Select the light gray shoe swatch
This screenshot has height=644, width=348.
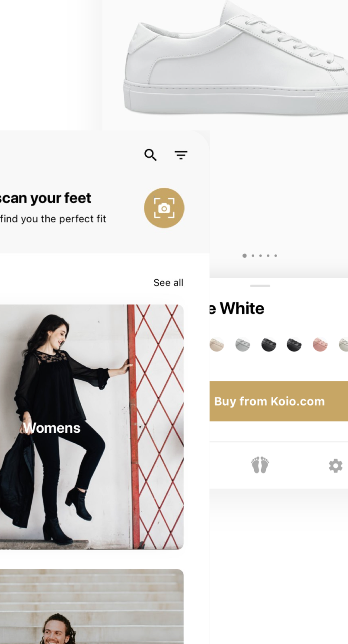pyautogui.click(x=243, y=345)
